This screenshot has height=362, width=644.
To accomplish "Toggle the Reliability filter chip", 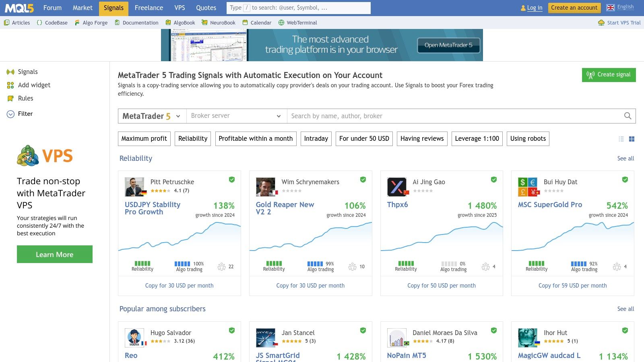I will point(193,139).
